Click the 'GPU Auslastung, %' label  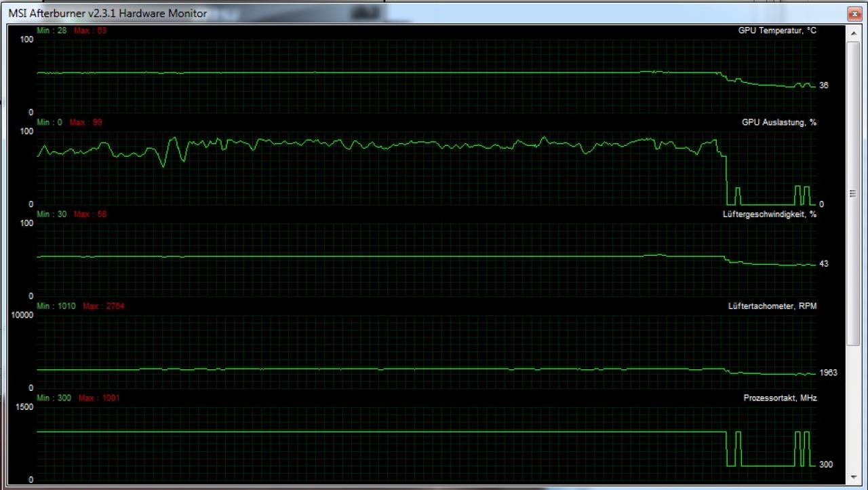pyautogui.click(x=779, y=122)
